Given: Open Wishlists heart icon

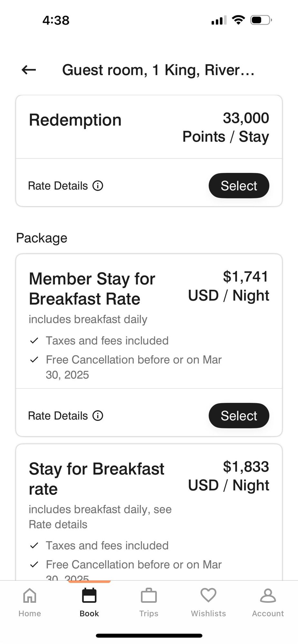Looking at the screenshot, I should [208, 595].
